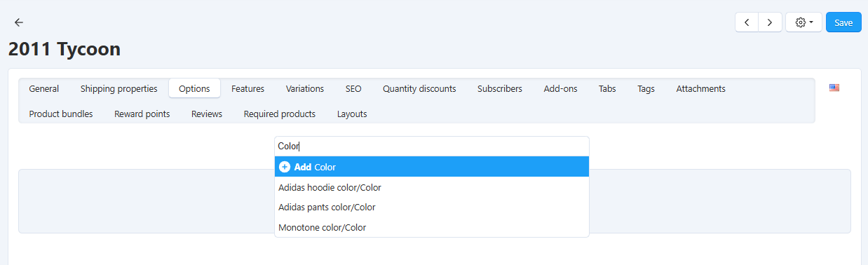Select the Tags tab
The height and width of the screenshot is (265, 868).
[646, 88]
